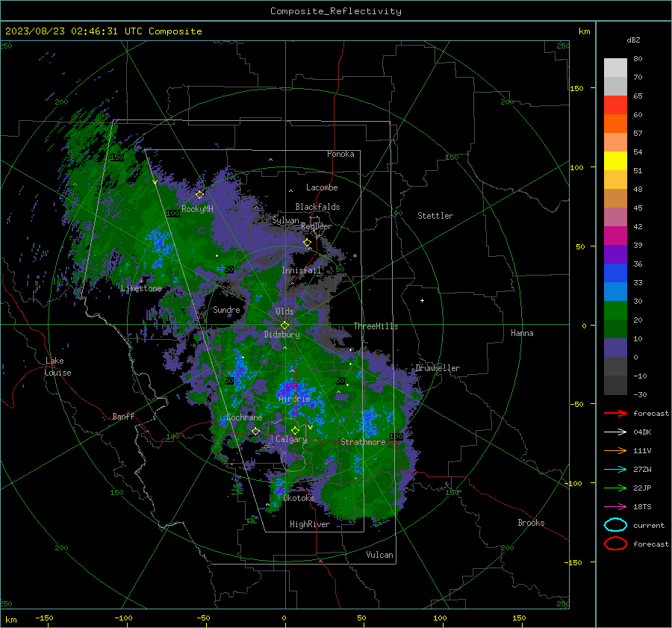Click the 'current' legend text
Viewport: 672px width, 628px height.
pyautogui.click(x=649, y=526)
